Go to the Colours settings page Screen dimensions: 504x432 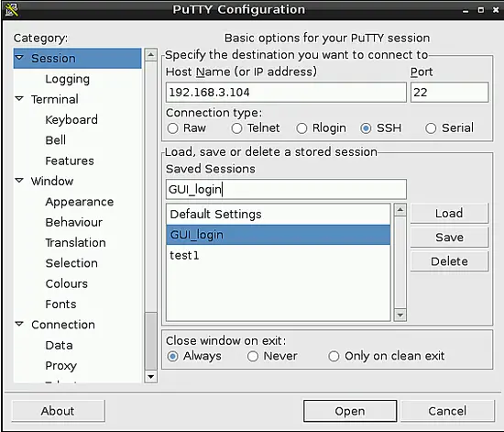67,283
